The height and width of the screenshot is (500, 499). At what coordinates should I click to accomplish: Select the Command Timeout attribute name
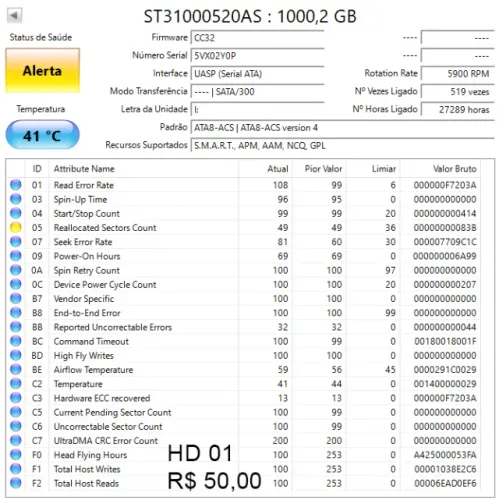tap(91, 341)
